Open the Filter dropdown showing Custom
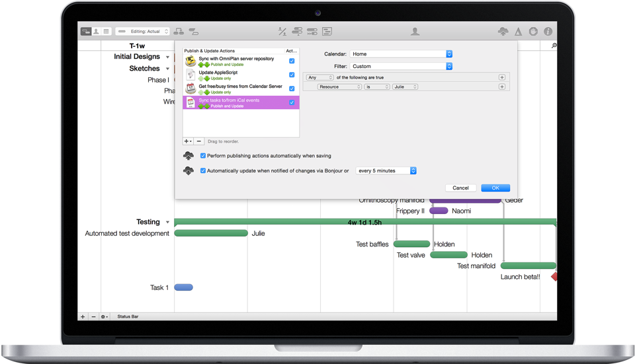635x364 pixels. [401, 66]
